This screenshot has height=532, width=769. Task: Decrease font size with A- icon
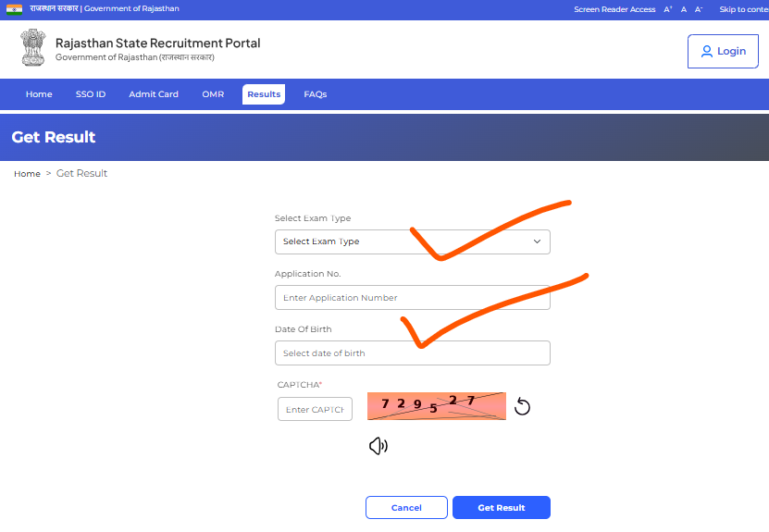(699, 9)
